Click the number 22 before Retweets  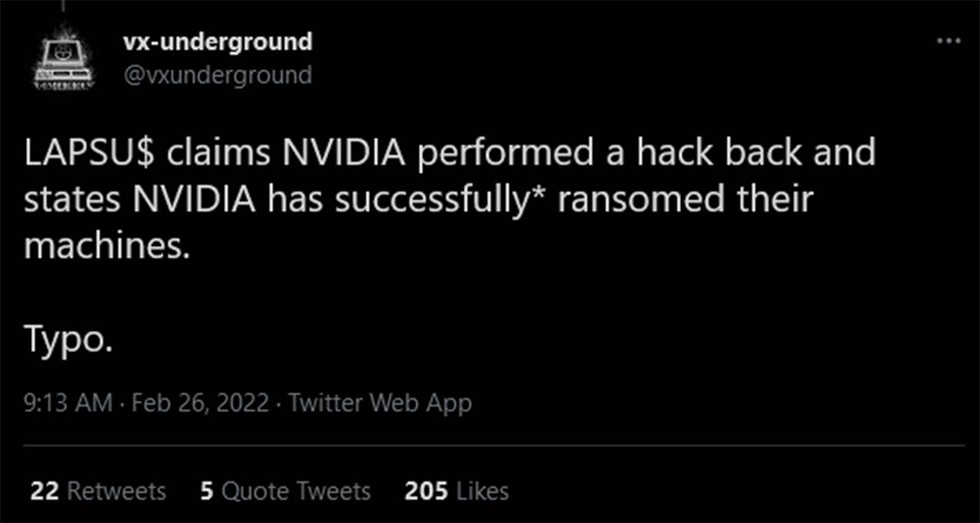(x=42, y=491)
